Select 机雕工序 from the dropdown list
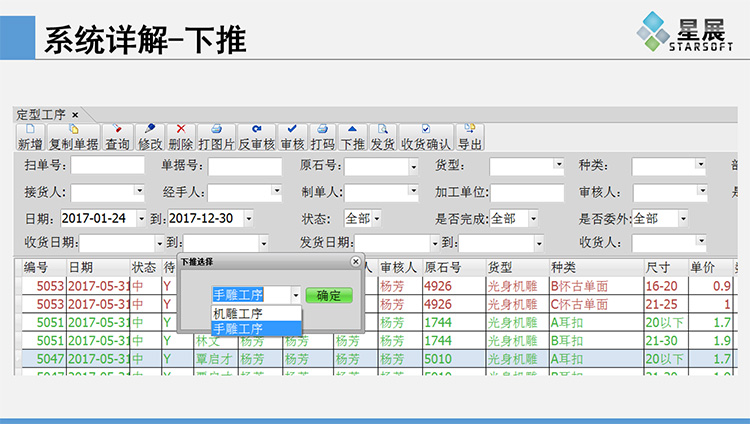Viewport: 750px width, 424px height. click(x=238, y=313)
